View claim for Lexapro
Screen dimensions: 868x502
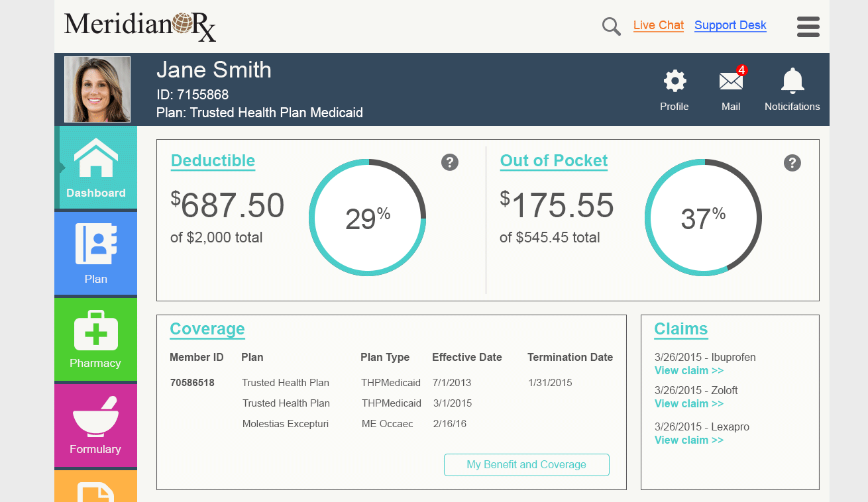(x=689, y=440)
